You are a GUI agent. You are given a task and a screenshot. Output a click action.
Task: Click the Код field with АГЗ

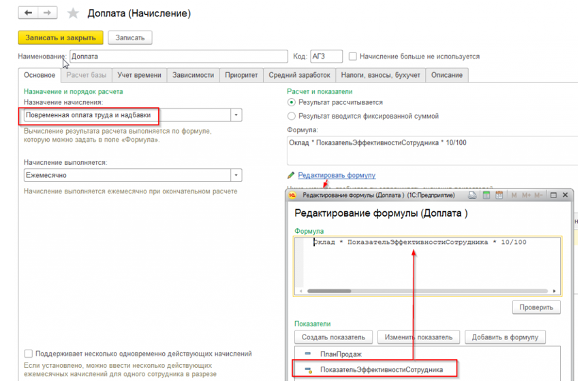tap(326, 57)
